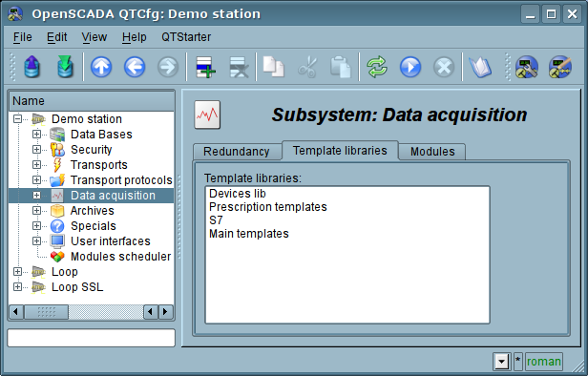The height and width of the screenshot is (376, 588).
Task: Open the Help menu
Action: tap(134, 37)
